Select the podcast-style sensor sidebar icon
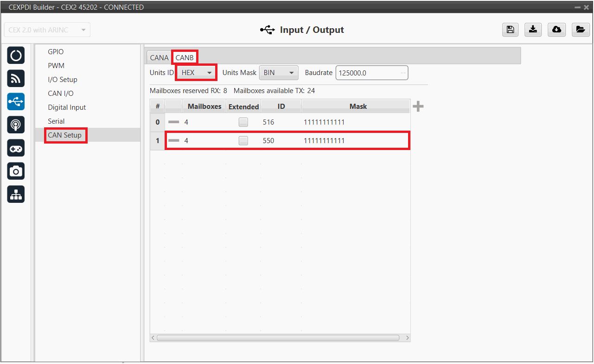Screen dimensions: 594x364 16,125
